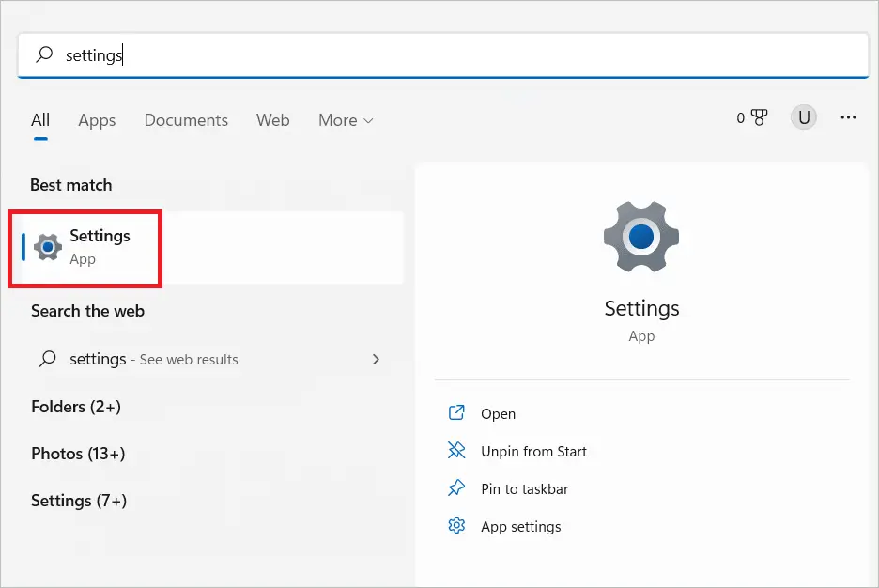The width and height of the screenshot is (879, 588).
Task: Click the Best match heading
Action: pos(71,185)
